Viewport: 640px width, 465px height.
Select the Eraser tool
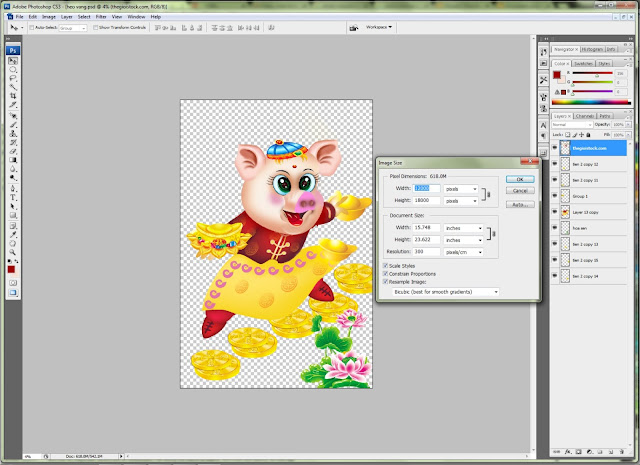coord(13,151)
